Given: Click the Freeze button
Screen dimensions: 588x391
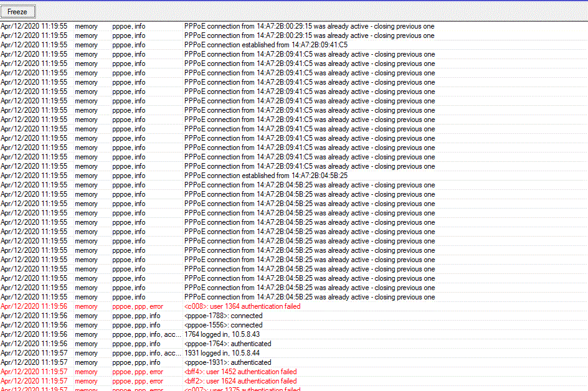Looking at the screenshot, I should (17, 12).
